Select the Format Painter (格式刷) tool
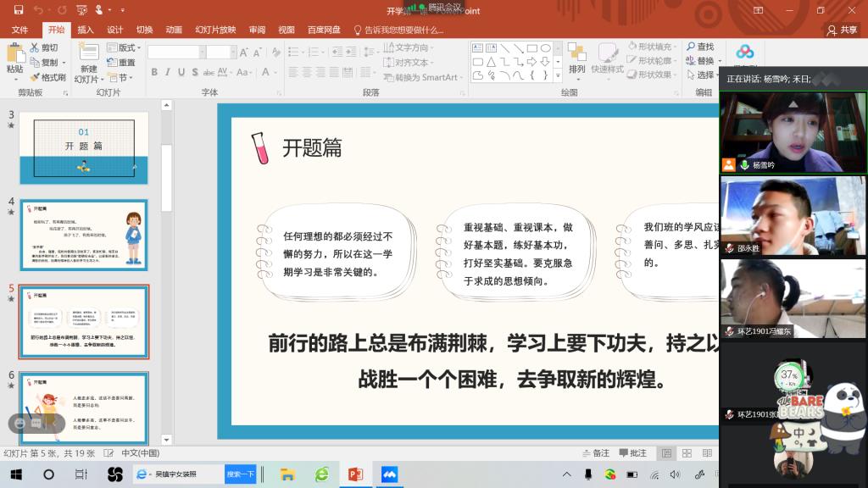 47,77
